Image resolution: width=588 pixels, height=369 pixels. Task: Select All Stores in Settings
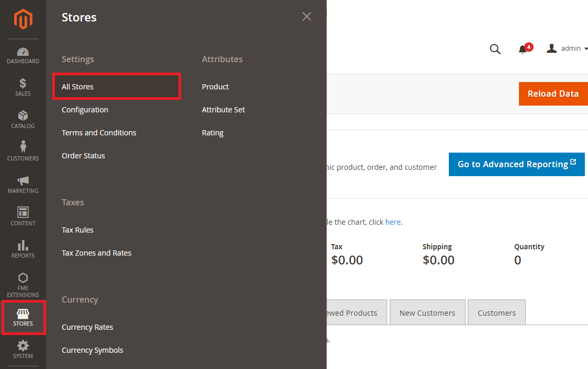(x=77, y=87)
